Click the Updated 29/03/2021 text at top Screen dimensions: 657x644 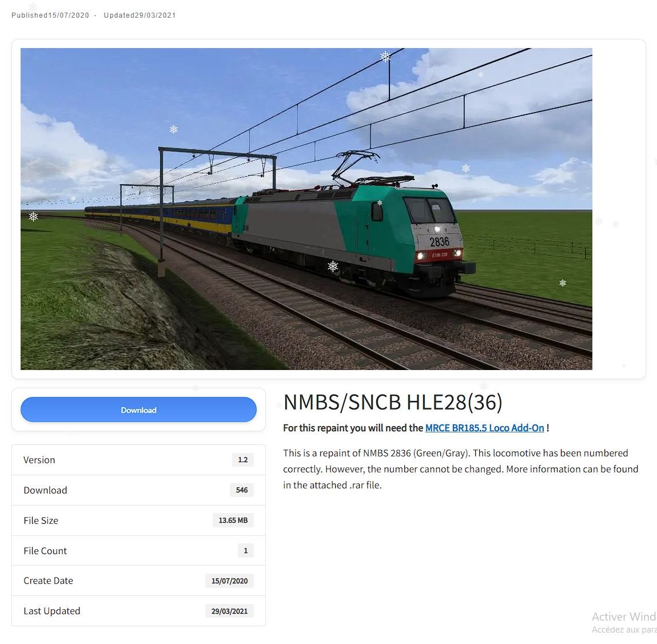(140, 15)
